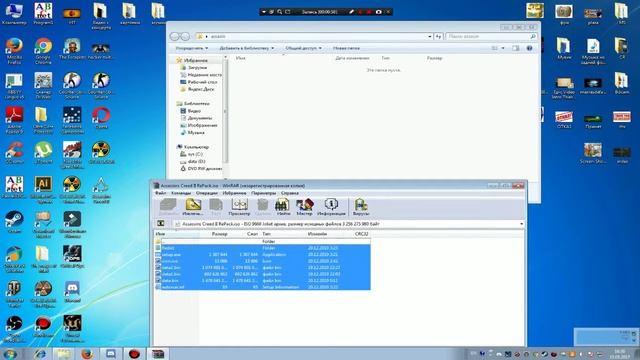This screenshot has width=640, height=360.
Task: Click the View (Просмотр) icon in WinRAR
Action: [x=239, y=207]
